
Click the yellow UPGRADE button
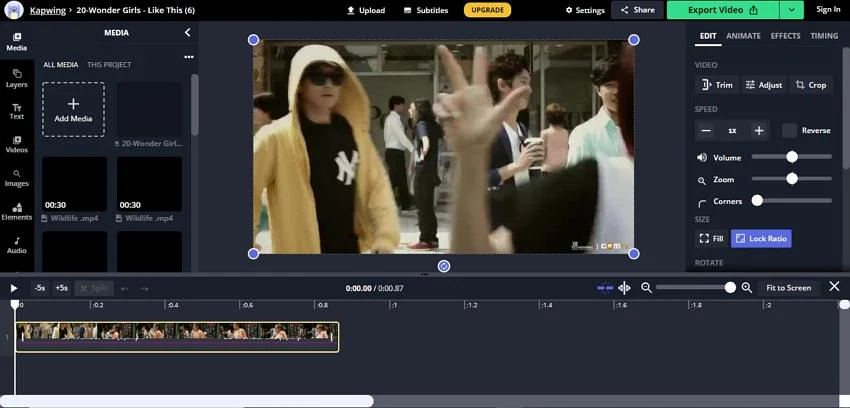[x=487, y=10]
